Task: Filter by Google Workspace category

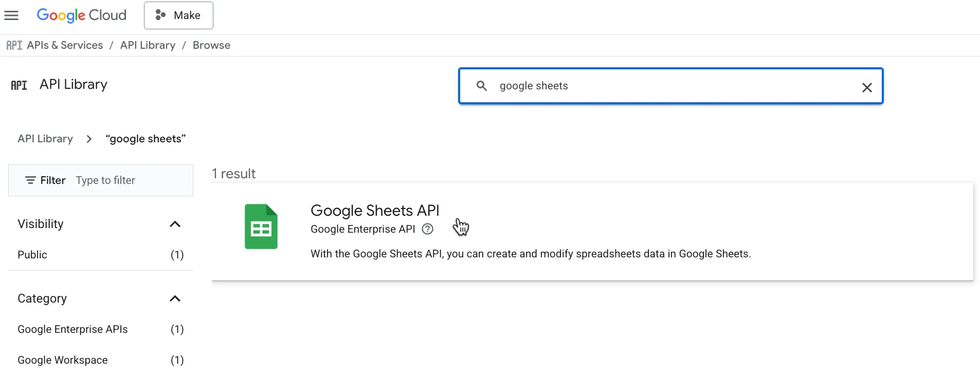Action: pos(101,360)
